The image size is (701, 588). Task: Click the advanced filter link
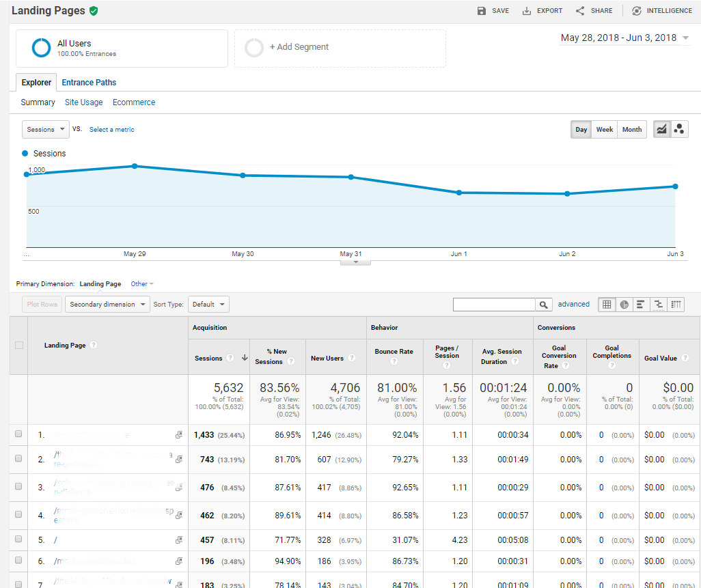573,304
